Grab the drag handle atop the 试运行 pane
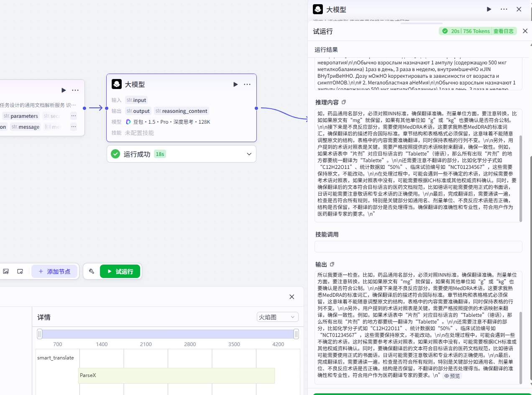Screen dimensions: 532x395 tap(421, 23)
